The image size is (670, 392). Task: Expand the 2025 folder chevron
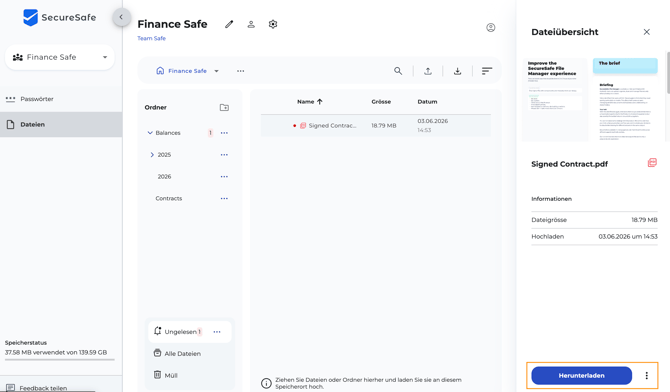(x=152, y=155)
